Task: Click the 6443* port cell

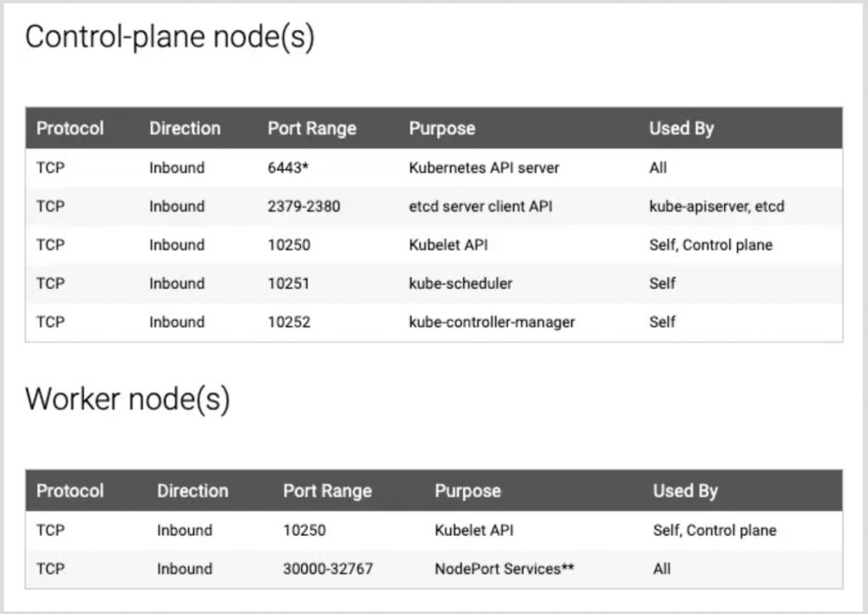Action: point(288,168)
